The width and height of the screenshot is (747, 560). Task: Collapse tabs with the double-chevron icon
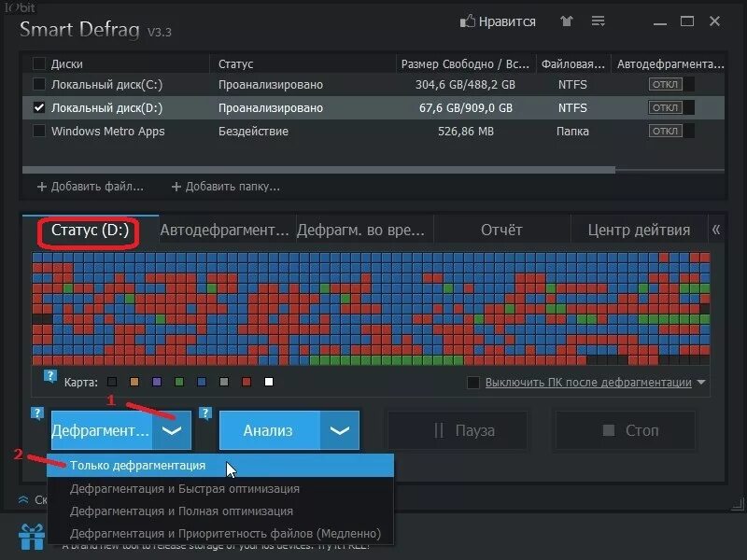coord(716,230)
